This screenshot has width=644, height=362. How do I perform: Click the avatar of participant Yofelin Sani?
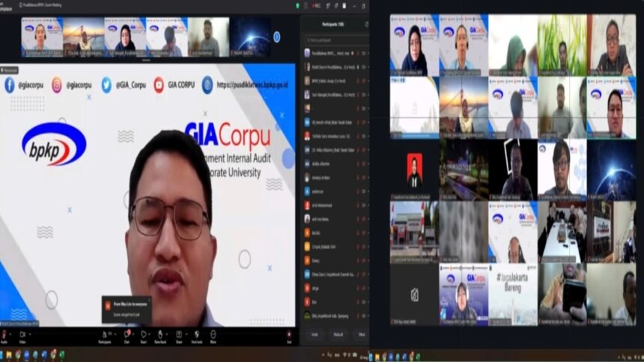[307, 136]
